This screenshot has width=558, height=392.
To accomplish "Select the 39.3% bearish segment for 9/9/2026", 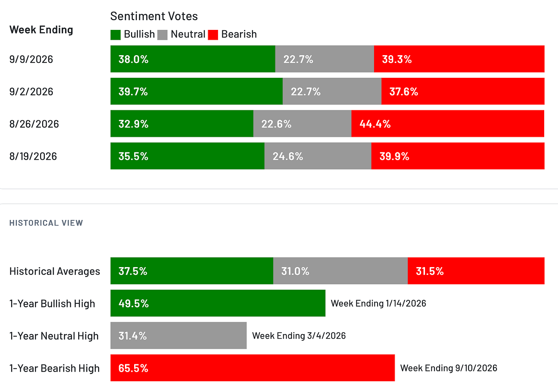I will [x=459, y=59].
